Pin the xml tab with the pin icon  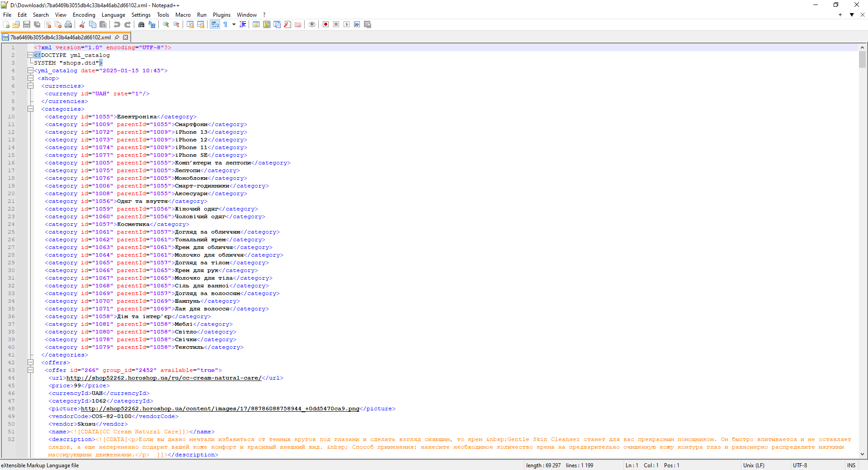coord(117,38)
